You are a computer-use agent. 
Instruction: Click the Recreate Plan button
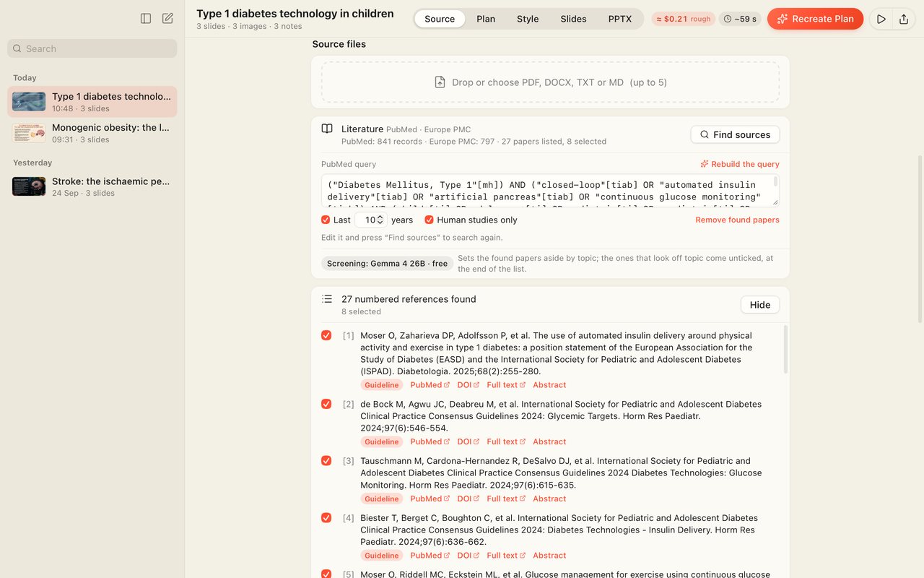(816, 19)
